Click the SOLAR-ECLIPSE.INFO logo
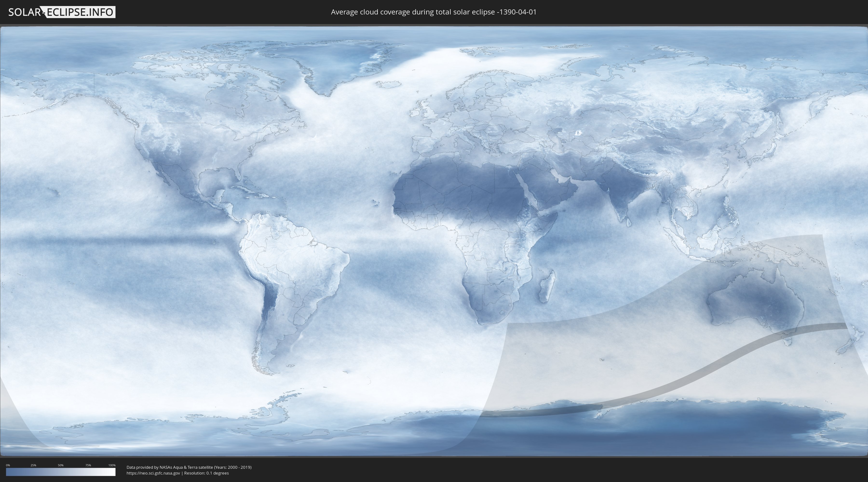The width and height of the screenshot is (868, 482). (62, 12)
